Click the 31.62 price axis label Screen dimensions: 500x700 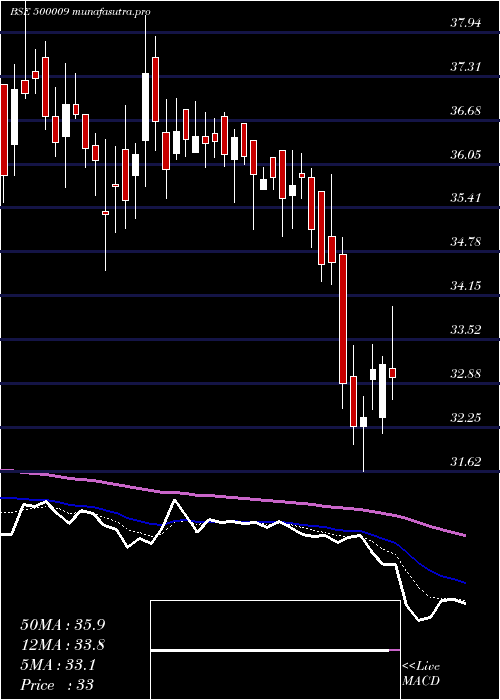point(466,462)
